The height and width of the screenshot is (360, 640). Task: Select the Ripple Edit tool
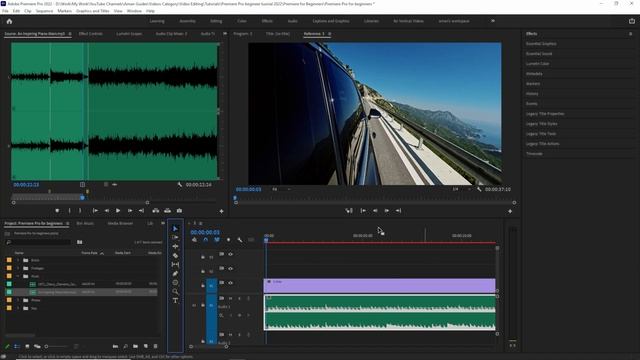pos(175,247)
